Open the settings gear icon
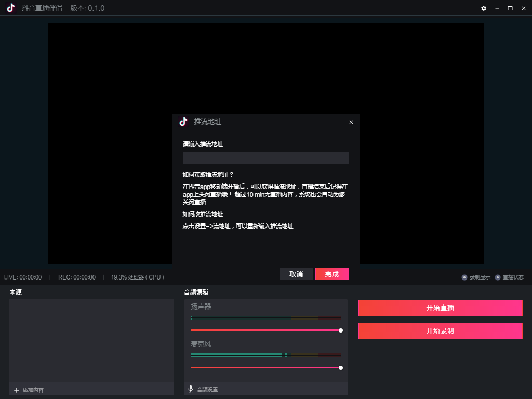This screenshot has height=399, width=532. pyautogui.click(x=483, y=8)
